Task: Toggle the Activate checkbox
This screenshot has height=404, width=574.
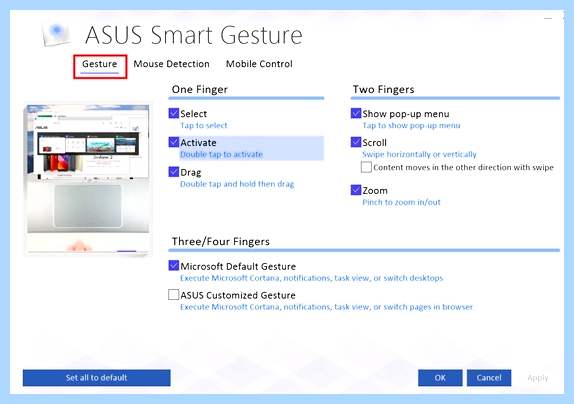Action: tap(174, 142)
